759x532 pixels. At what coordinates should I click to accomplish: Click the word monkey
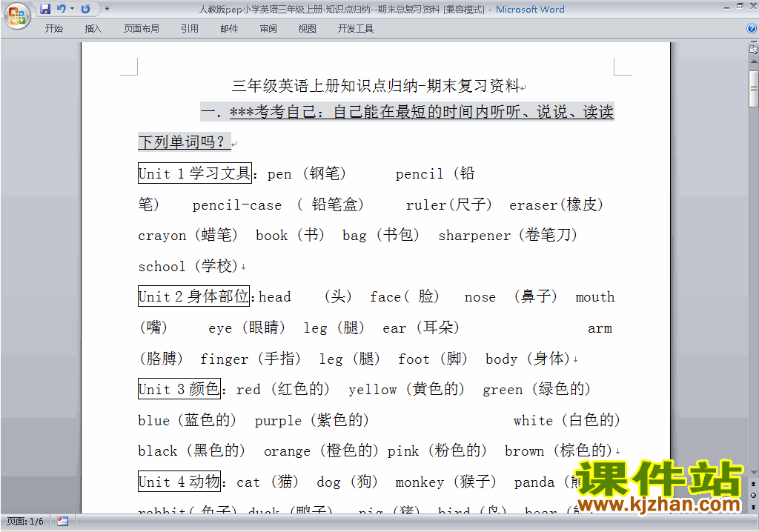pyautogui.click(x=420, y=482)
